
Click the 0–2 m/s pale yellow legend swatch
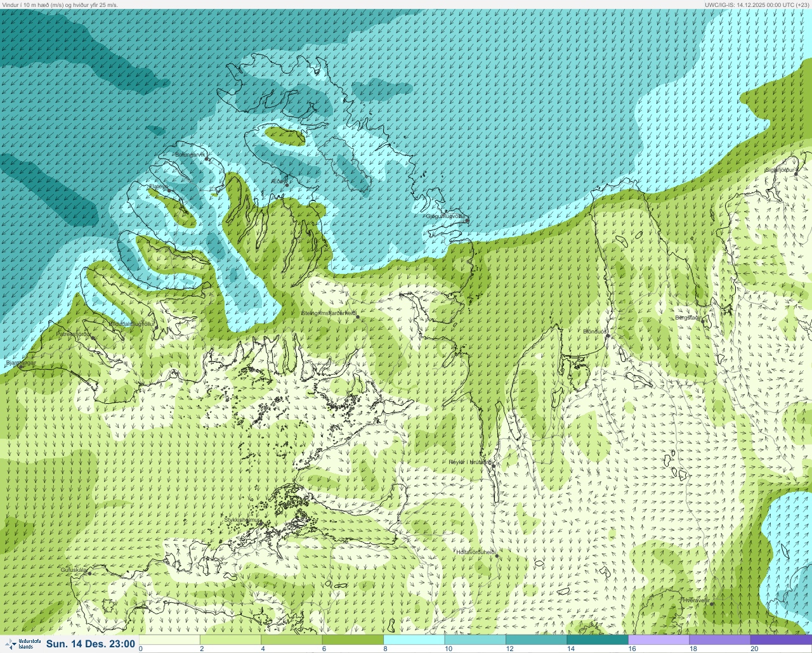(x=169, y=640)
